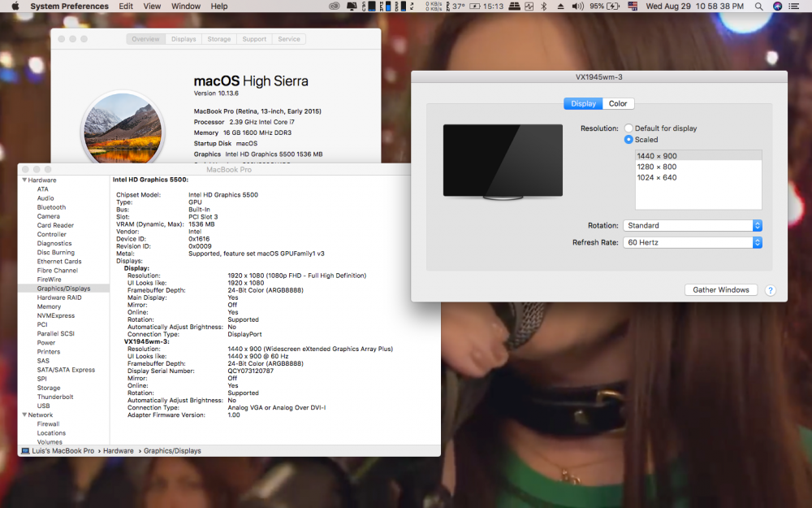Open the Apple menu
The width and height of the screenshot is (812, 508).
(x=15, y=7)
